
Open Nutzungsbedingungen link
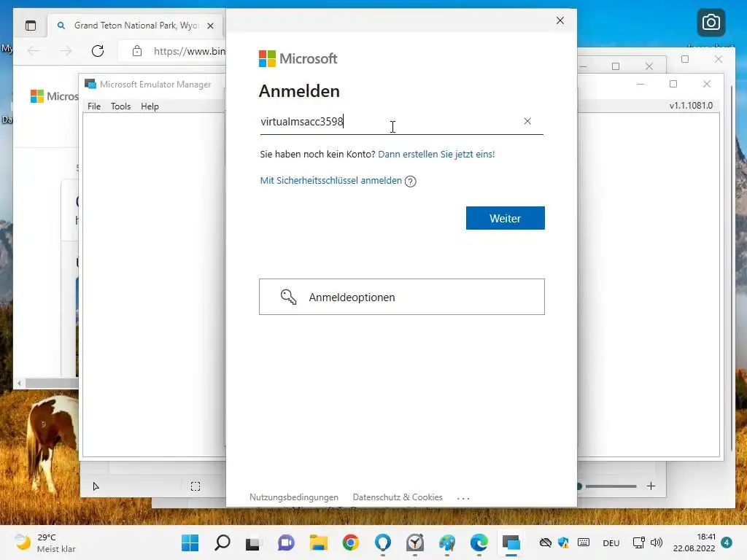(x=294, y=497)
